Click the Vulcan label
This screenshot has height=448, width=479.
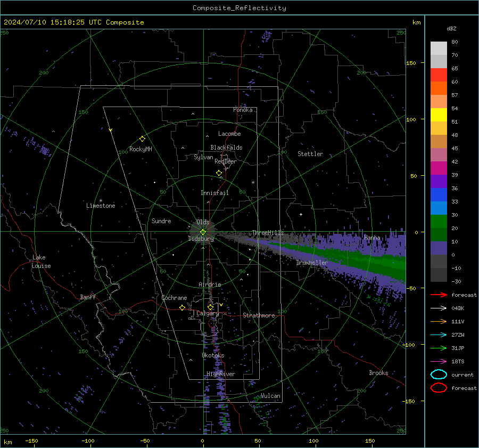coord(270,396)
